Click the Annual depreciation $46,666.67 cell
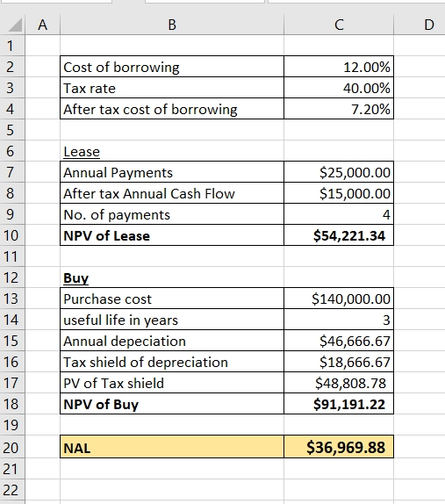 (x=339, y=341)
